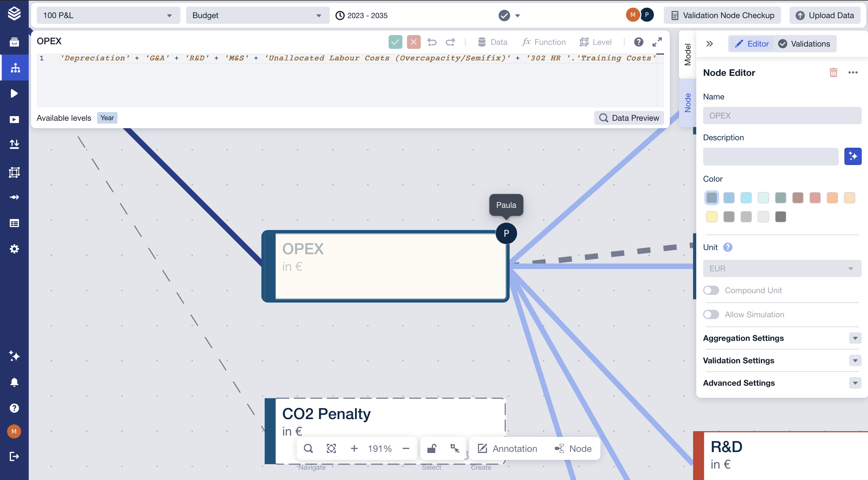Click the undo arrow in formula editor
The height and width of the screenshot is (480, 868).
[x=432, y=42]
